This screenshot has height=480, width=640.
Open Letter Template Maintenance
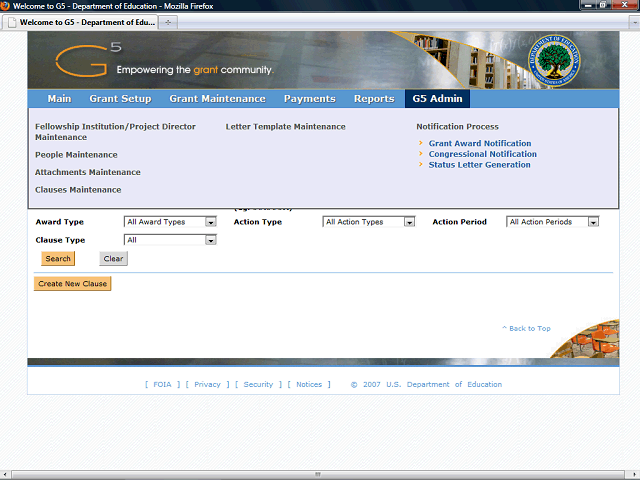coord(286,127)
